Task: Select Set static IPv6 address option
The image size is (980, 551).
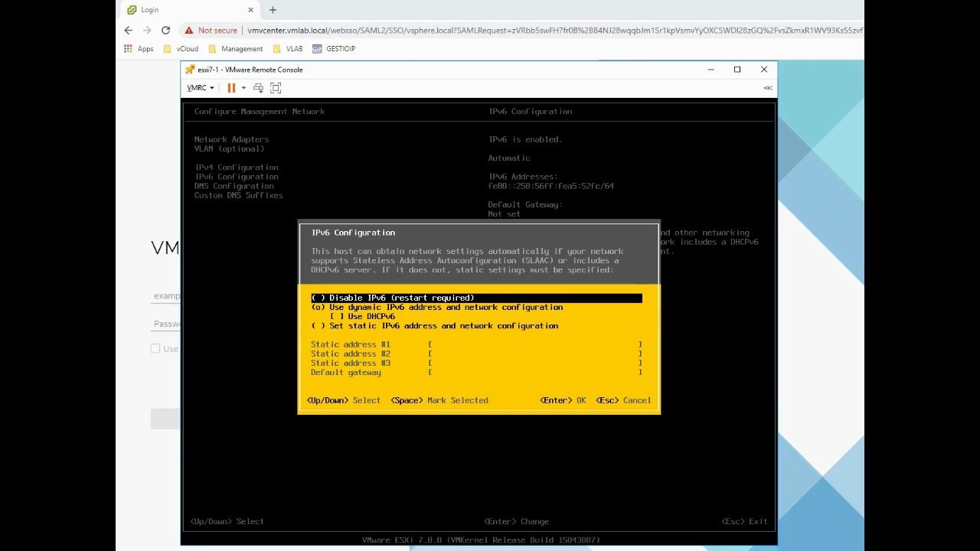Action: (434, 326)
